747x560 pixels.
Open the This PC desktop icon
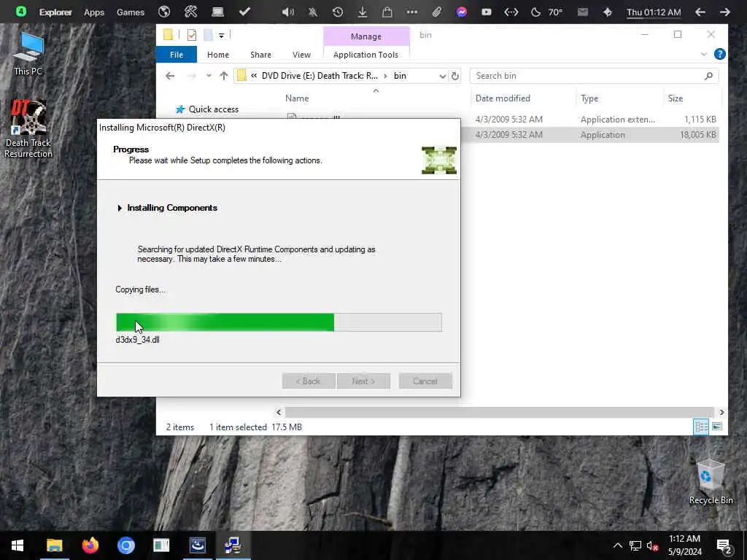28,54
